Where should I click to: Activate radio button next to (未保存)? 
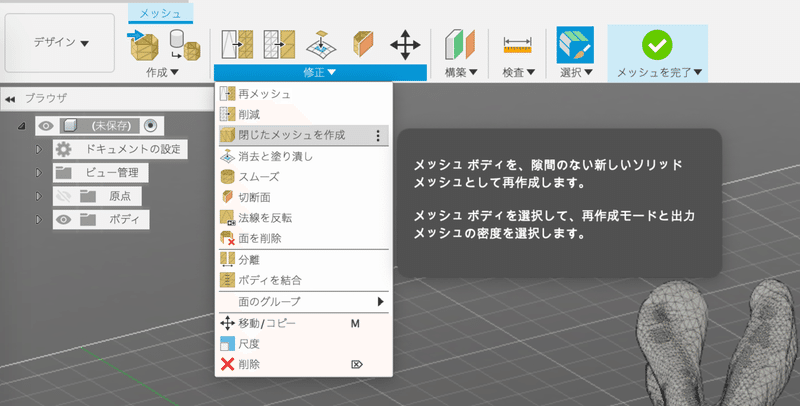point(150,125)
